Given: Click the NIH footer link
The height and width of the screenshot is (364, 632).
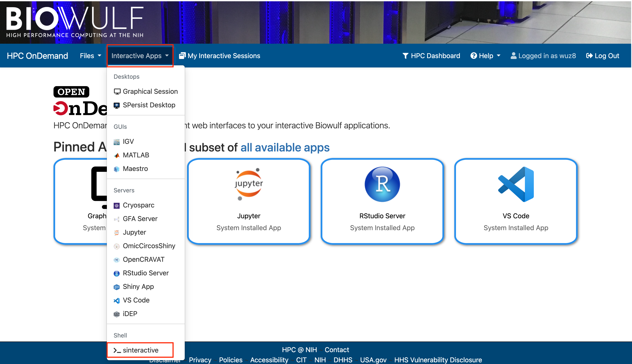Looking at the screenshot, I should (x=320, y=360).
